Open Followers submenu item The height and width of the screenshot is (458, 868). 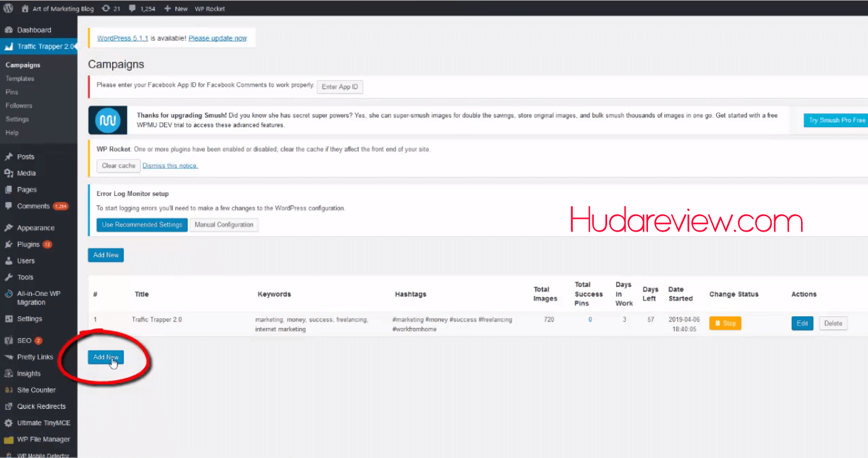[x=18, y=105]
